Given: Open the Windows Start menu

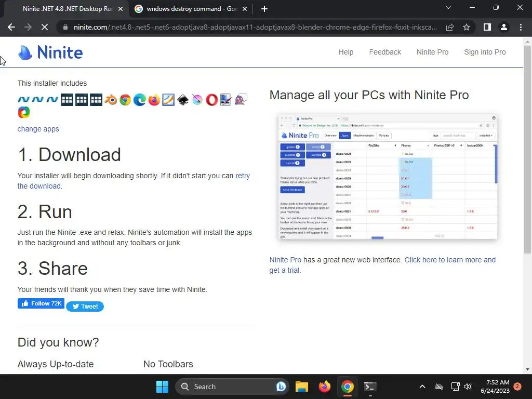Looking at the screenshot, I should click(x=162, y=387).
